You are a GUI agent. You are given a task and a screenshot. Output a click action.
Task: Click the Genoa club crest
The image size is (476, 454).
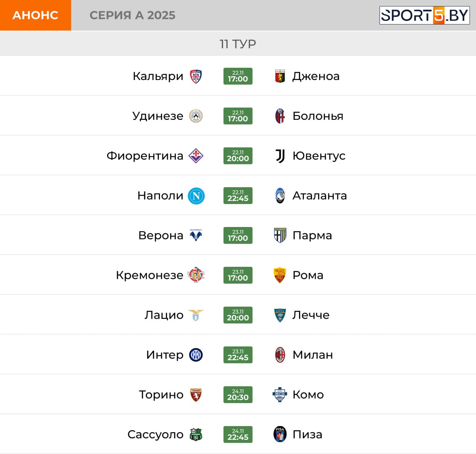pyautogui.click(x=280, y=76)
